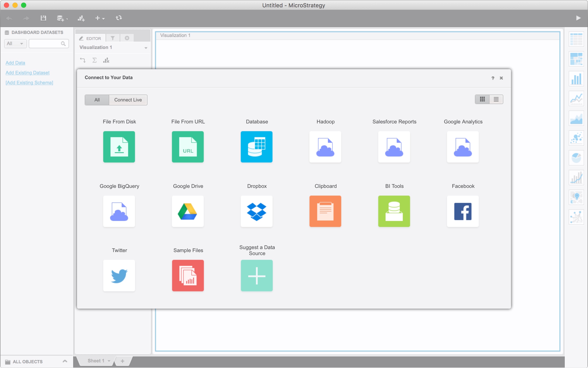Open Sample Files source
The width and height of the screenshot is (588, 368).
pyautogui.click(x=188, y=275)
